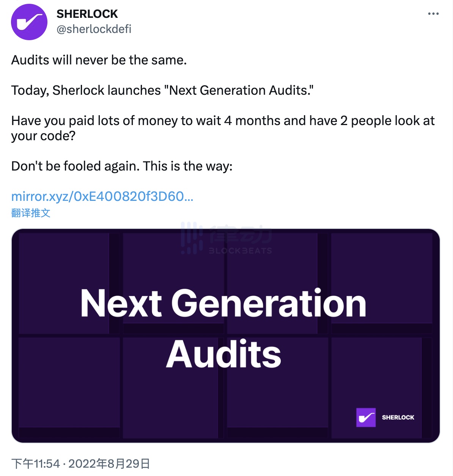Click the @sherlockdefi handle
This screenshot has height=476, width=453.
click(x=94, y=29)
